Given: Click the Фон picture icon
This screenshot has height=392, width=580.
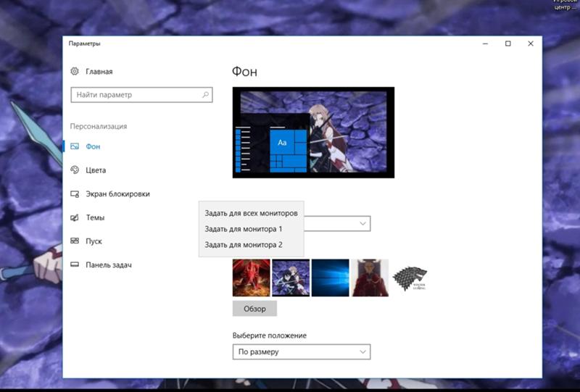Looking at the screenshot, I should pyautogui.click(x=75, y=146).
